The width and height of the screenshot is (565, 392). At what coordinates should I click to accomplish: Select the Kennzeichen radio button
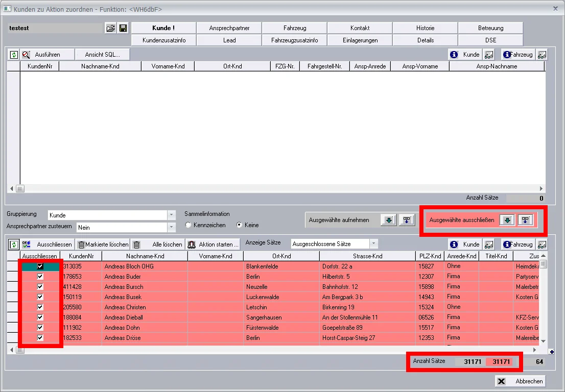(188, 225)
